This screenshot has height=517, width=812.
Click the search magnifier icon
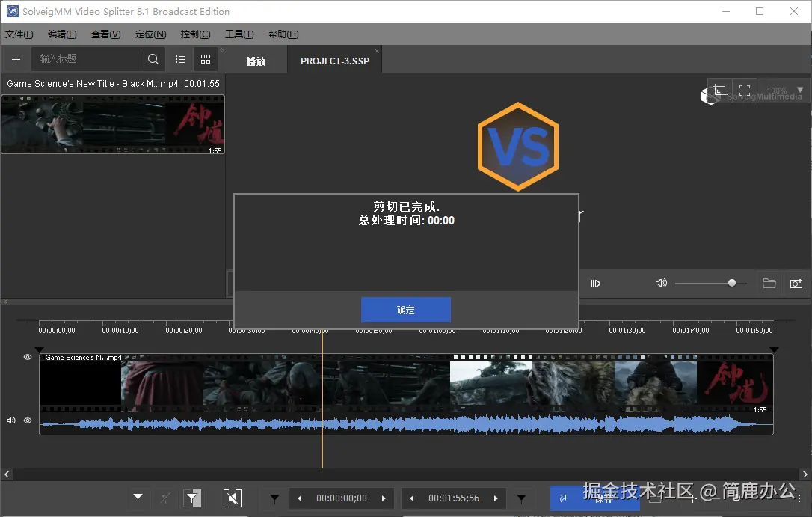[153, 59]
